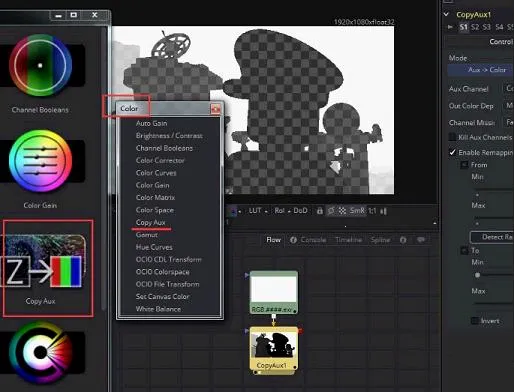The height and width of the screenshot is (392, 514).
Task: Choose Color Corrector from the Color list
Action: point(160,160)
